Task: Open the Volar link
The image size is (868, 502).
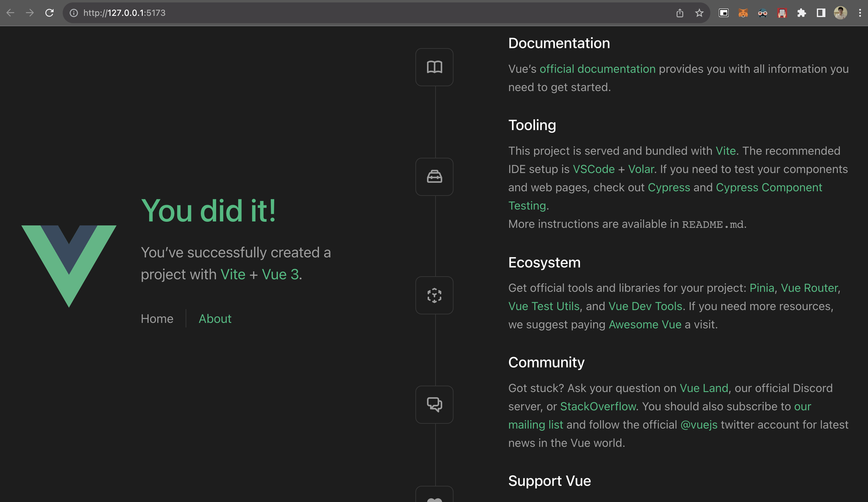Action: pos(641,169)
